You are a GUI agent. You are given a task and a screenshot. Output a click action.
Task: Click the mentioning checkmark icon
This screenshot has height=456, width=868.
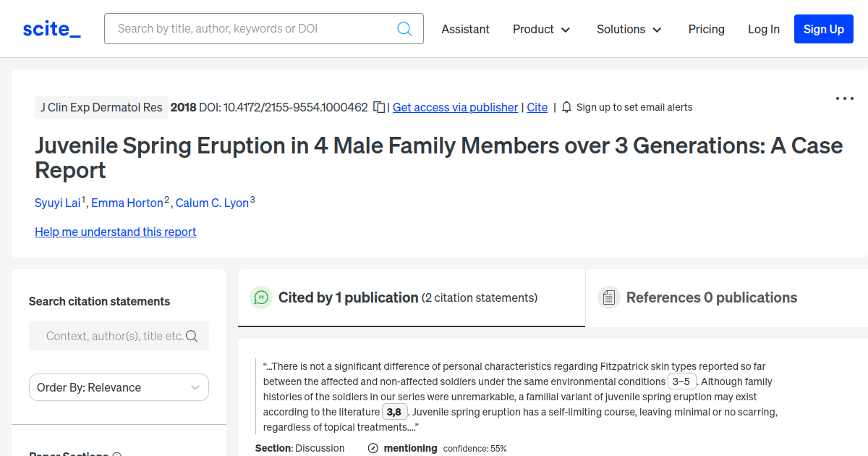coord(372,448)
